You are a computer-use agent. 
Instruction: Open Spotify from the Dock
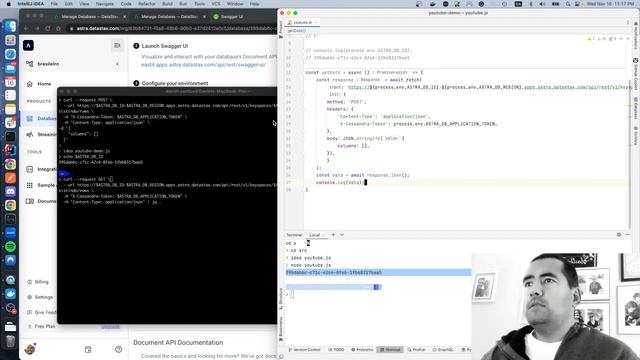10,246
